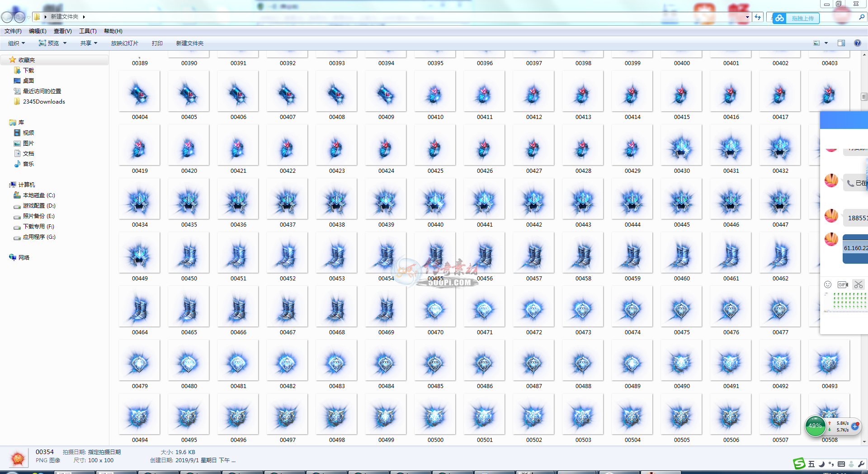
Task: Change the view mode icon
Action: [x=816, y=43]
